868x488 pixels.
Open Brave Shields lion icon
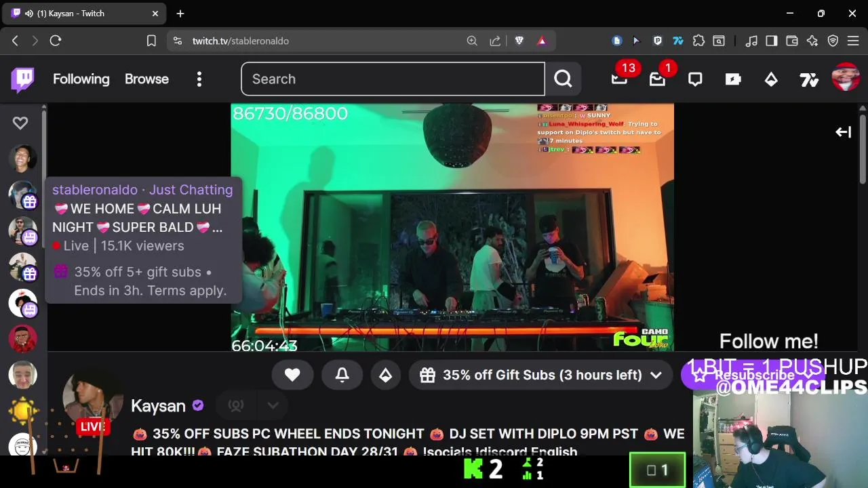tap(519, 41)
